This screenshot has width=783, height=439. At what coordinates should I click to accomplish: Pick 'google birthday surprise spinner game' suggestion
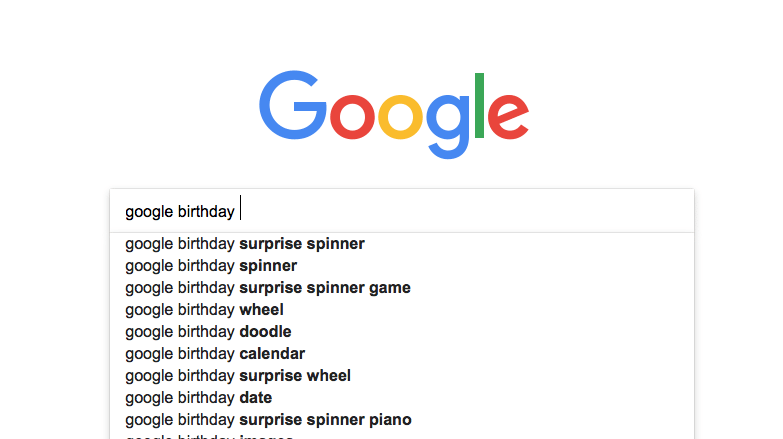pos(402,288)
